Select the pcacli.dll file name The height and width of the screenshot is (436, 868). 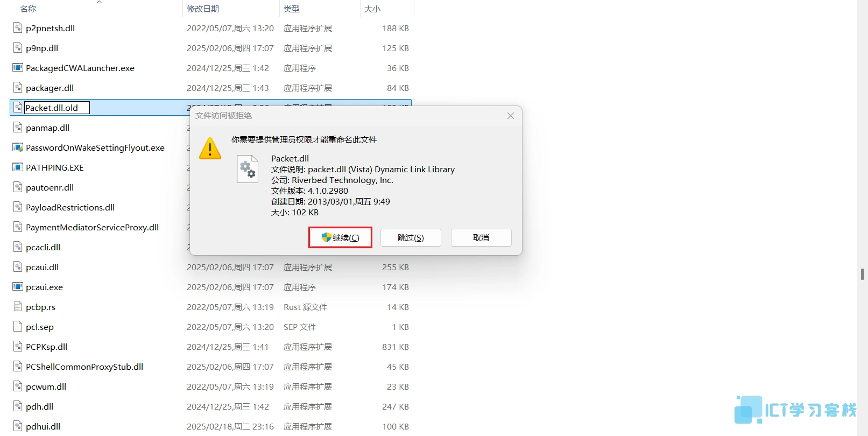pyautogui.click(x=43, y=247)
